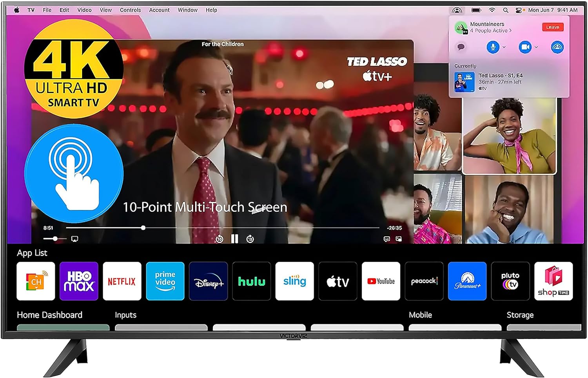588x378 pixels.
Task: Adjust the volume slider in the player
Action: 56,238
